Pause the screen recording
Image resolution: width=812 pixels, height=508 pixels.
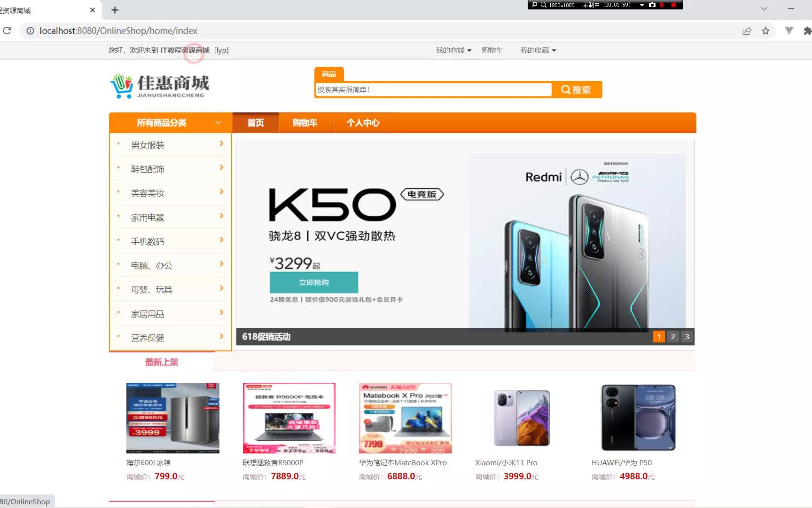tap(662, 5)
